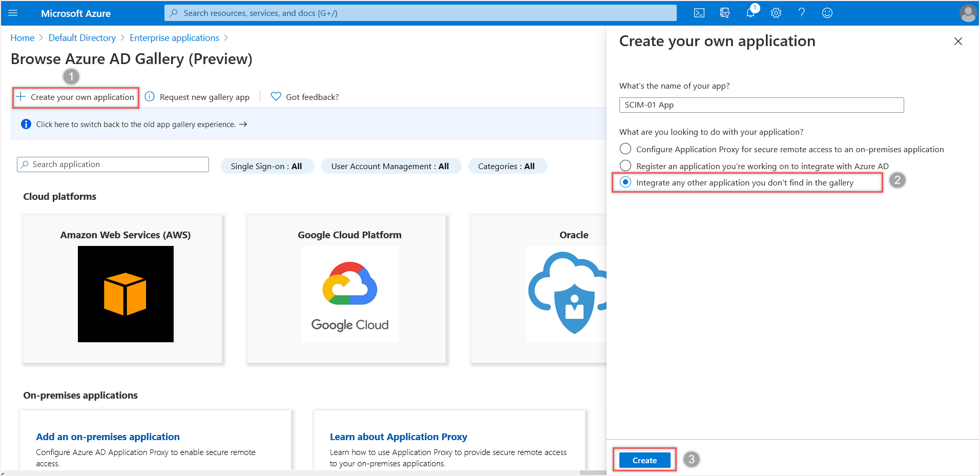Open the Help question mark icon

[x=802, y=13]
